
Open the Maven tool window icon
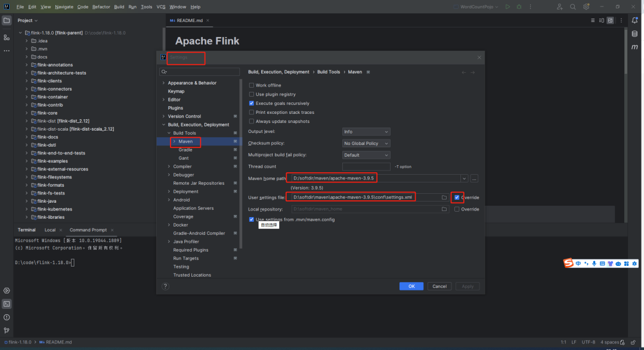(x=634, y=47)
